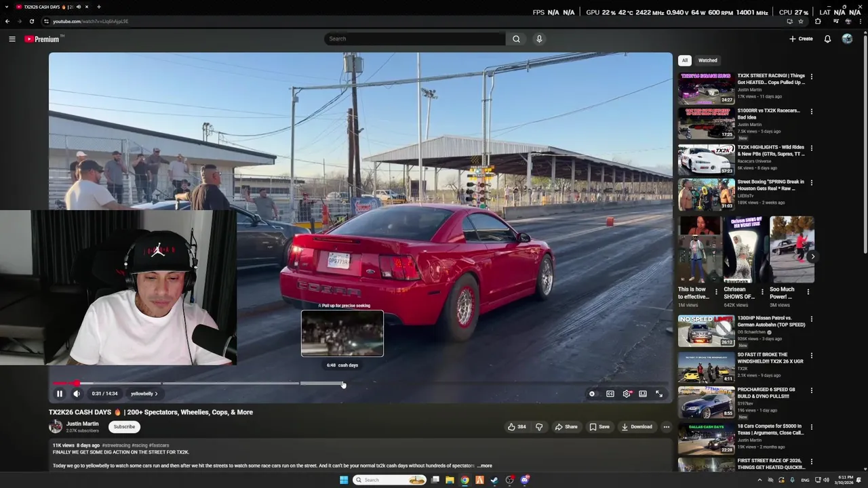Reload the page in browser
868x488 pixels.
point(31,21)
